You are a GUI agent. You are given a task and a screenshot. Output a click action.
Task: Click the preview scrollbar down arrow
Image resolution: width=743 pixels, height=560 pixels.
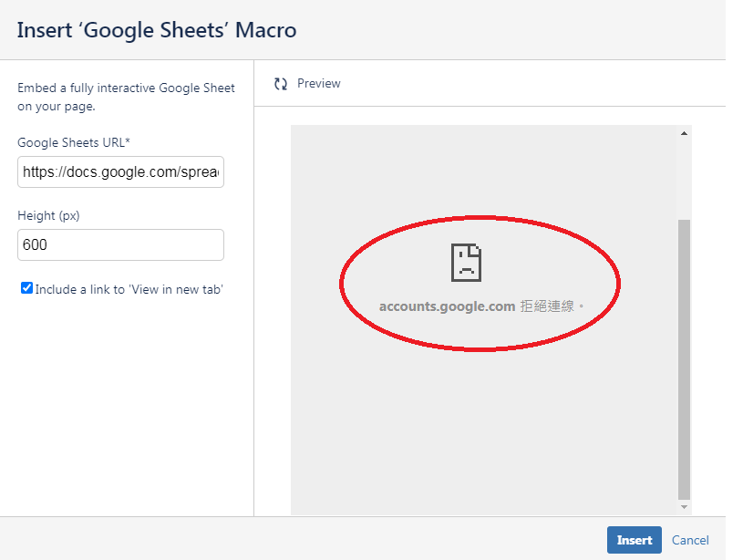click(x=684, y=507)
